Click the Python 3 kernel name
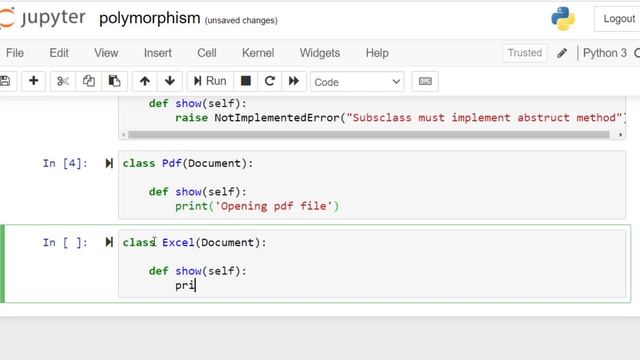640x360 pixels. tap(604, 53)
